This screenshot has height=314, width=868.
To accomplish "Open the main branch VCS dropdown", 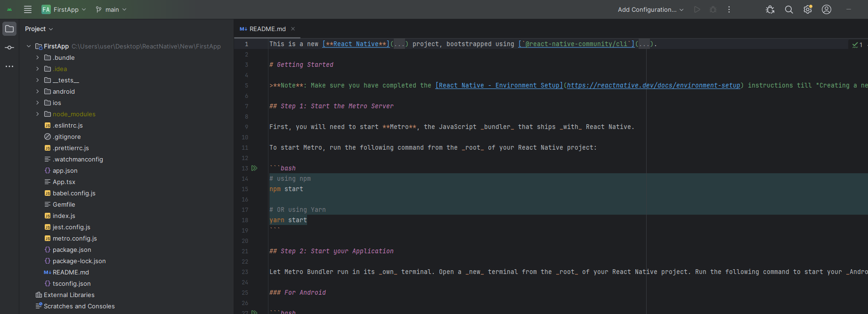I will click(x=111, y=9).
